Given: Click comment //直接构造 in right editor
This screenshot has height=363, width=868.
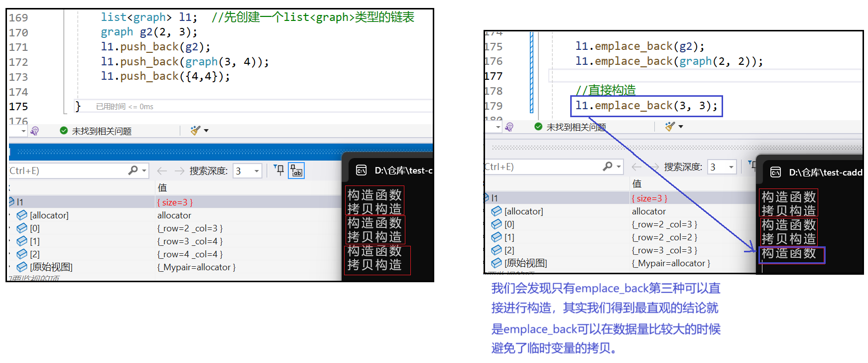Looking at the screenshot, I should click(606, 90).
